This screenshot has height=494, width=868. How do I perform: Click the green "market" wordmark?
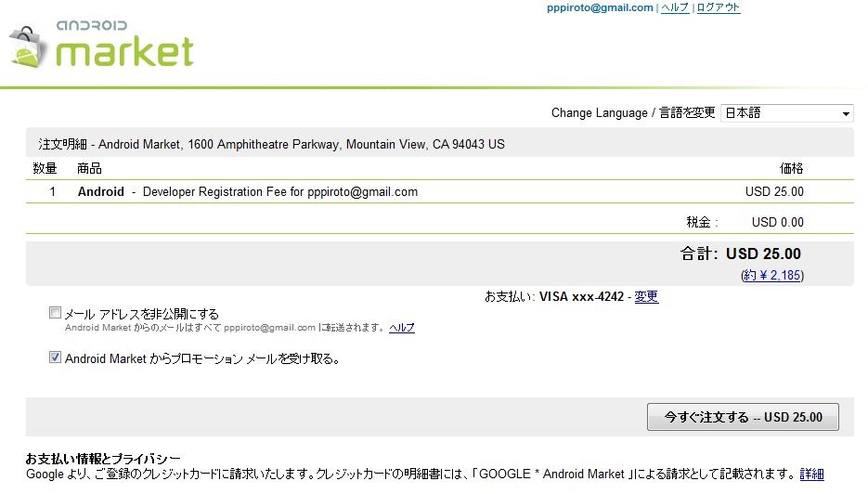point(124,51)
